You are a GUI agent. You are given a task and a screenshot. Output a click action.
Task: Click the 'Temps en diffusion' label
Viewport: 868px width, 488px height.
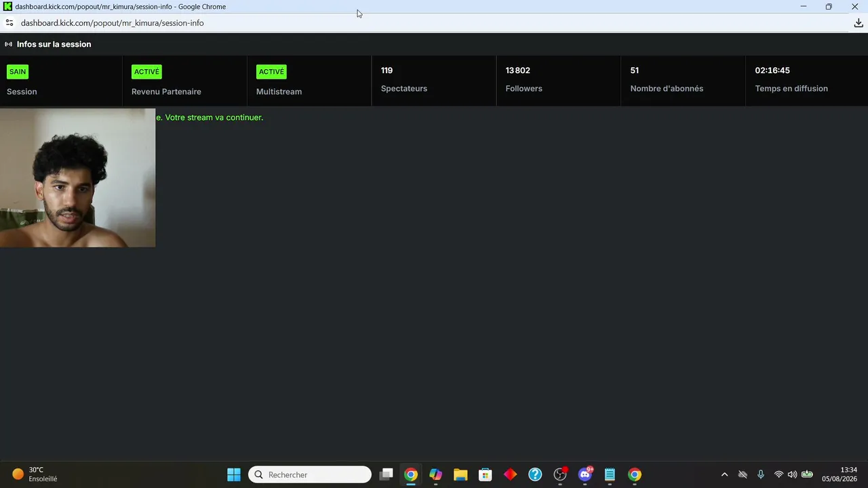coord(791,88)
